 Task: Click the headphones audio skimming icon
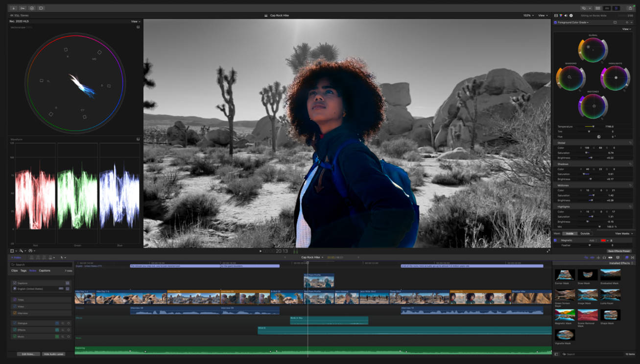pos(604,257)
